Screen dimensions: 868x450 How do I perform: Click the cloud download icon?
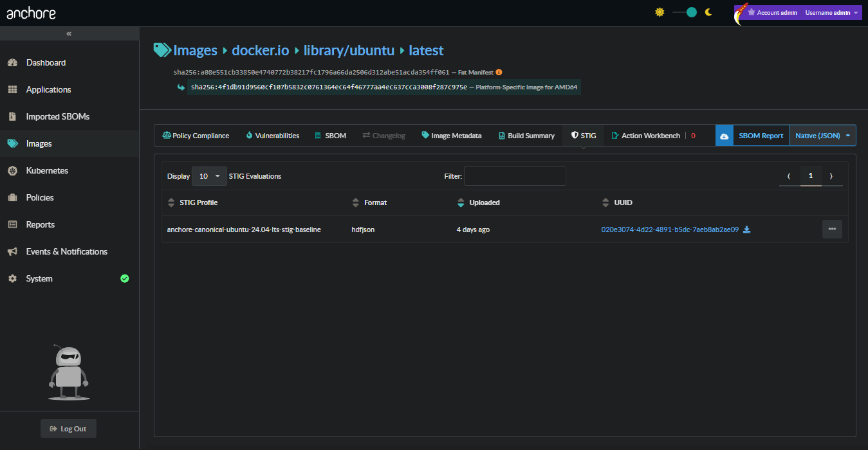tap(724, 136)
